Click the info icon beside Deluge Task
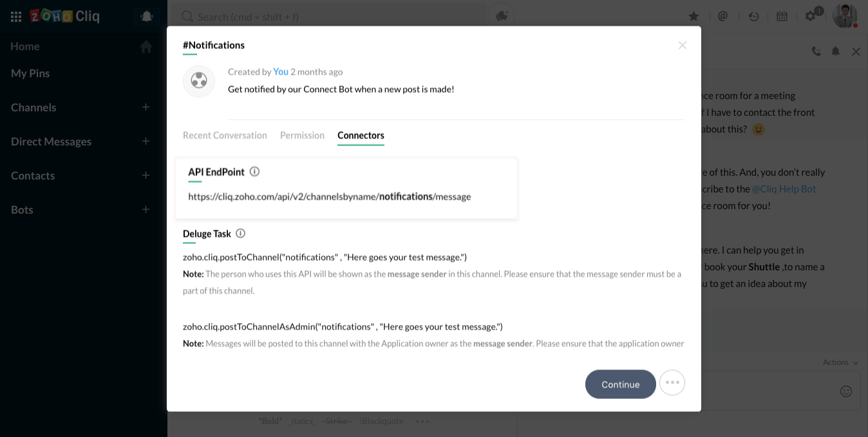Screen dimensions: 868x437 click(x=241, y=234)
